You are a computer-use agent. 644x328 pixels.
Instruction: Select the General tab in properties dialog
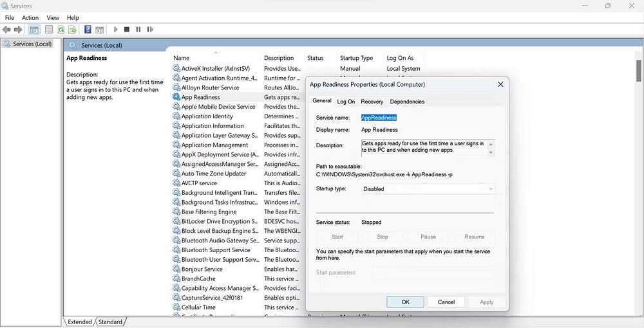click(322, 100)
